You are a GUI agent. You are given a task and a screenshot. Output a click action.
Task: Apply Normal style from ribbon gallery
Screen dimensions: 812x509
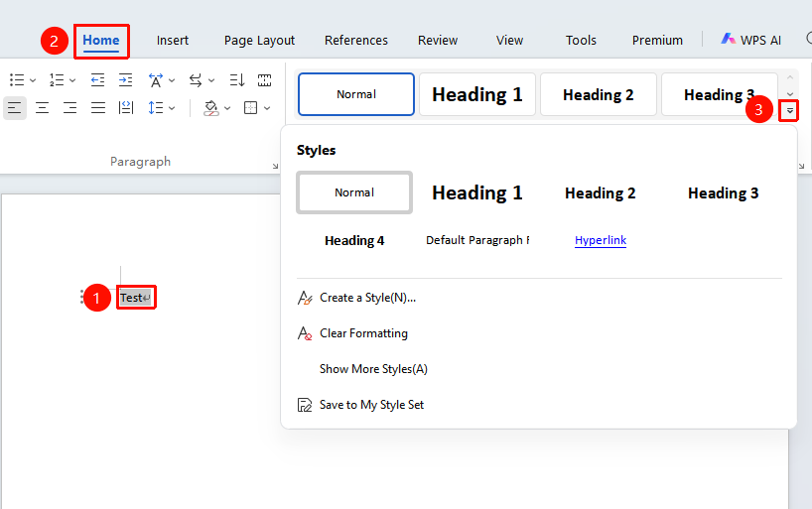coord(356,94)
